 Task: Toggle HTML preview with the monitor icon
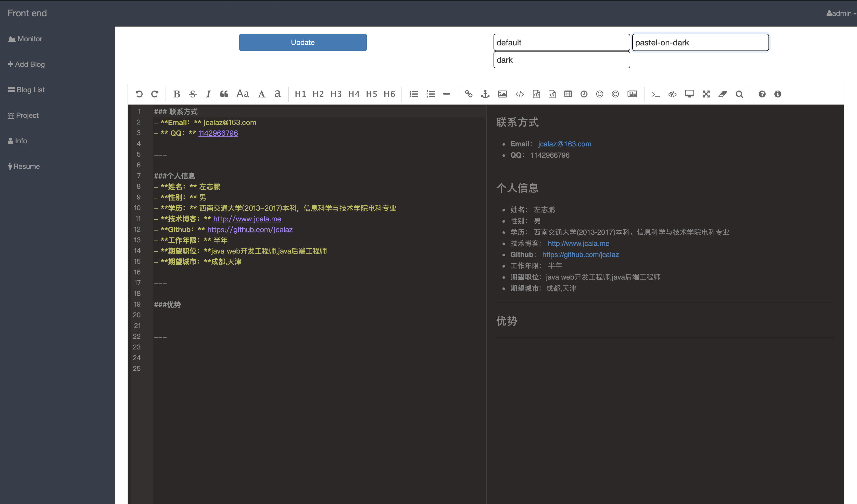tap(689, 94)
